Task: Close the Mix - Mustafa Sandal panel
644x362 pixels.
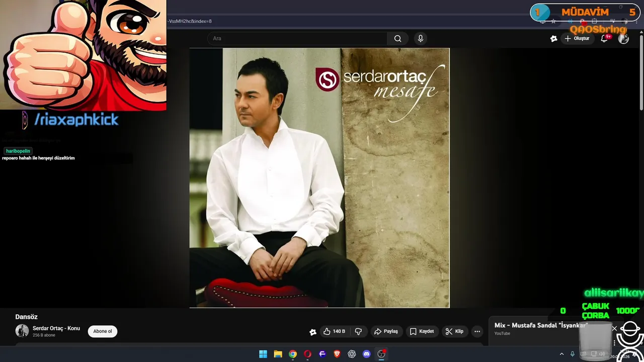Action: coord(614,328)
